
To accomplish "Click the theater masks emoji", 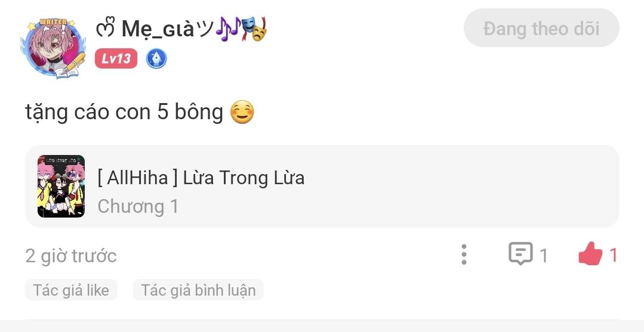I will click(254, 29).
